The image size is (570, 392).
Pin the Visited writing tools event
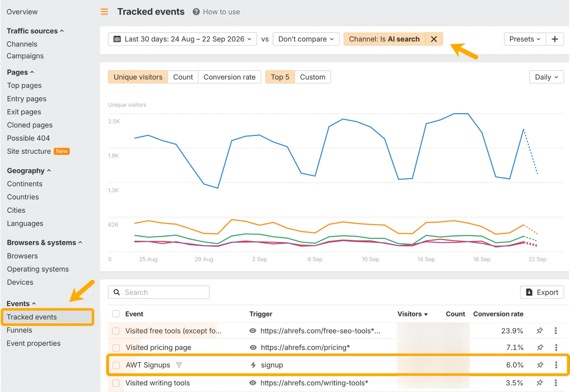click(x=540, y=383)
